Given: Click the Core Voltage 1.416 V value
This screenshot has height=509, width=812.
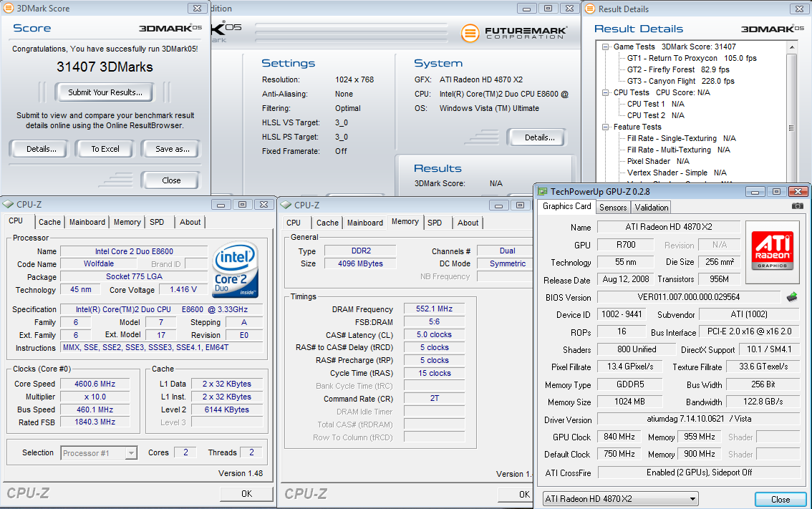Looking at the screenshot, I should [183, 289].
